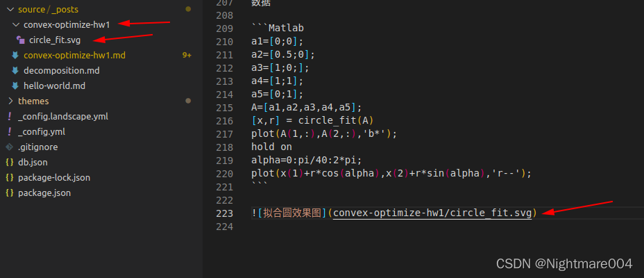Click the hold on line
Screen dimensions: 644x278
(271, 147)
